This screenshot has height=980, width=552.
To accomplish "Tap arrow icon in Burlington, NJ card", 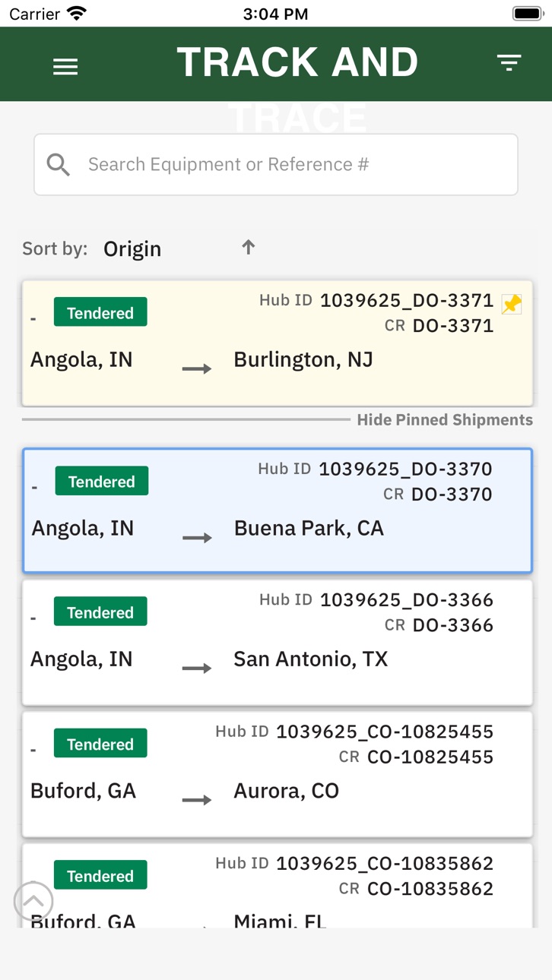I will click(x=197, y=369).
